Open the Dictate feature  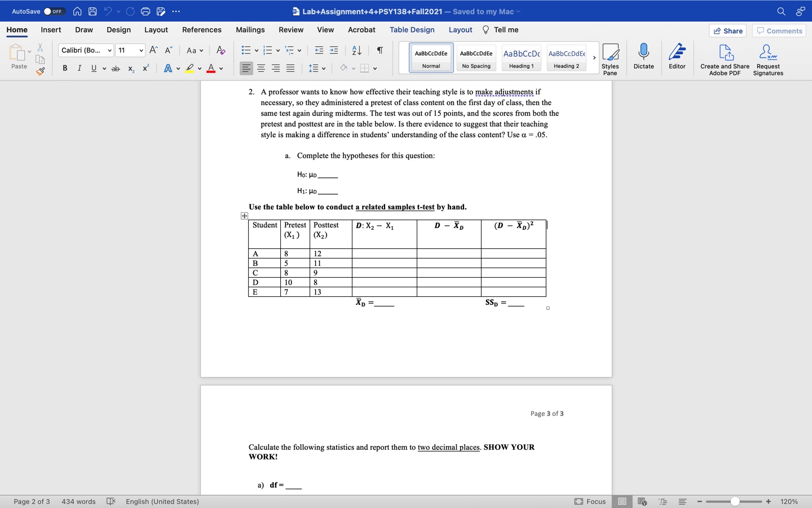(643, 56)
